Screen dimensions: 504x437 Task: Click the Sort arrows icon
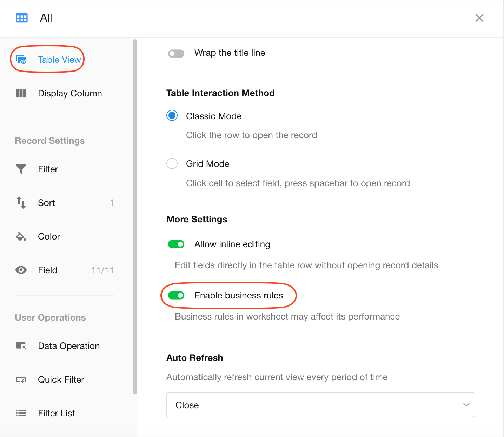point(21,203)
